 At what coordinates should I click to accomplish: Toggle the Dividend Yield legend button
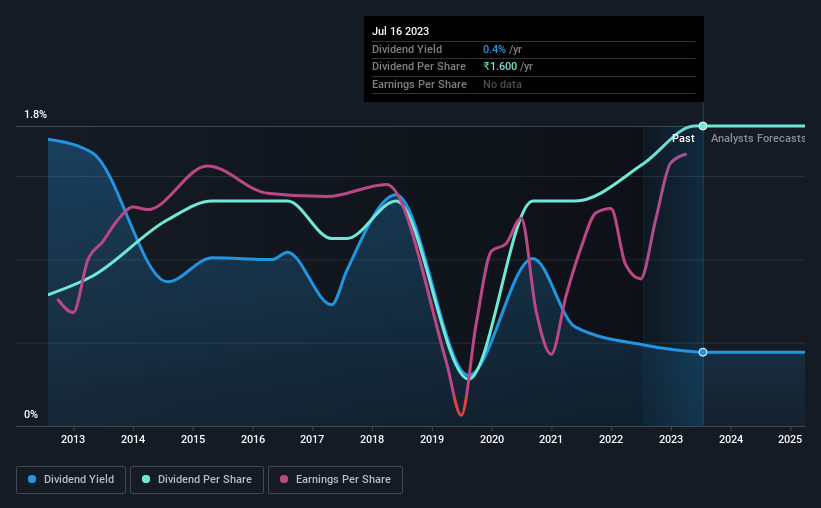point(71,480)
